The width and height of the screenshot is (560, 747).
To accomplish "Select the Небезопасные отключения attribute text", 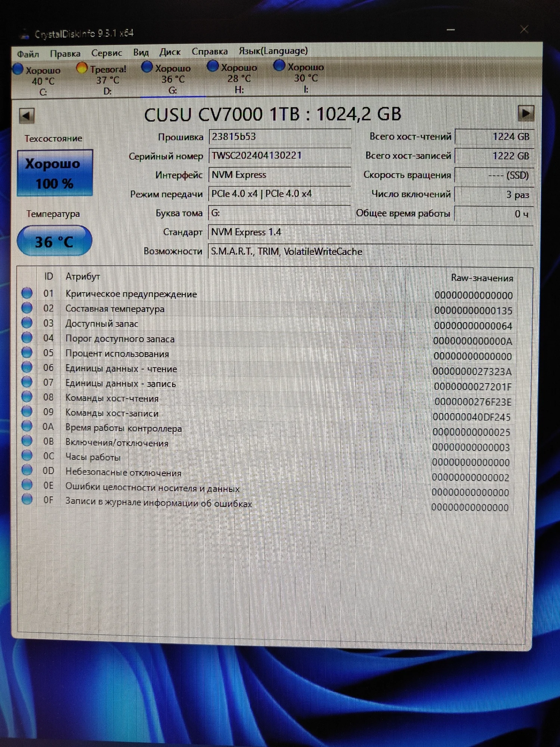I will point(123,472).
